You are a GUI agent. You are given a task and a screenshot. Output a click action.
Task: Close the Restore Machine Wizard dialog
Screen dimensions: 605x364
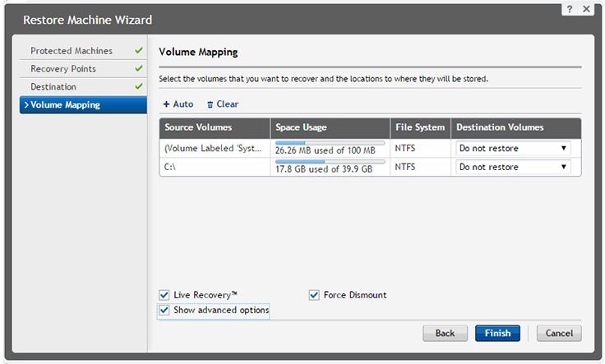pyautogui.click(x=586, y=7)
